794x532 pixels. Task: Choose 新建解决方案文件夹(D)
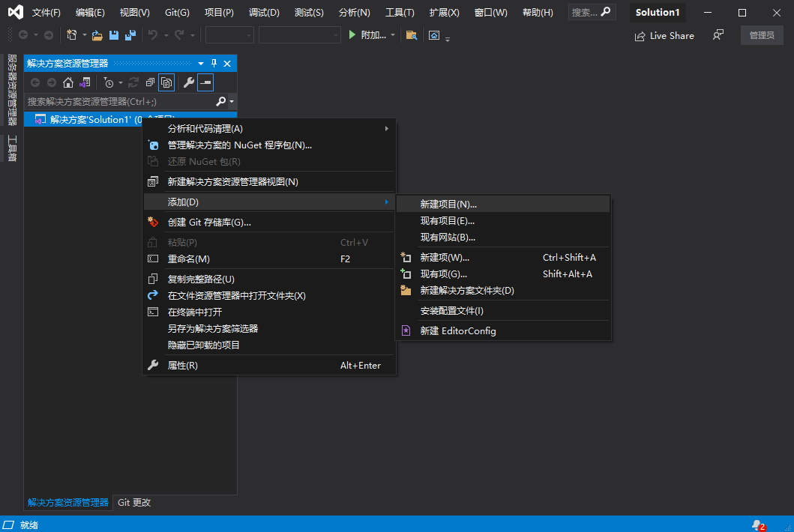(x=503, y=291)
